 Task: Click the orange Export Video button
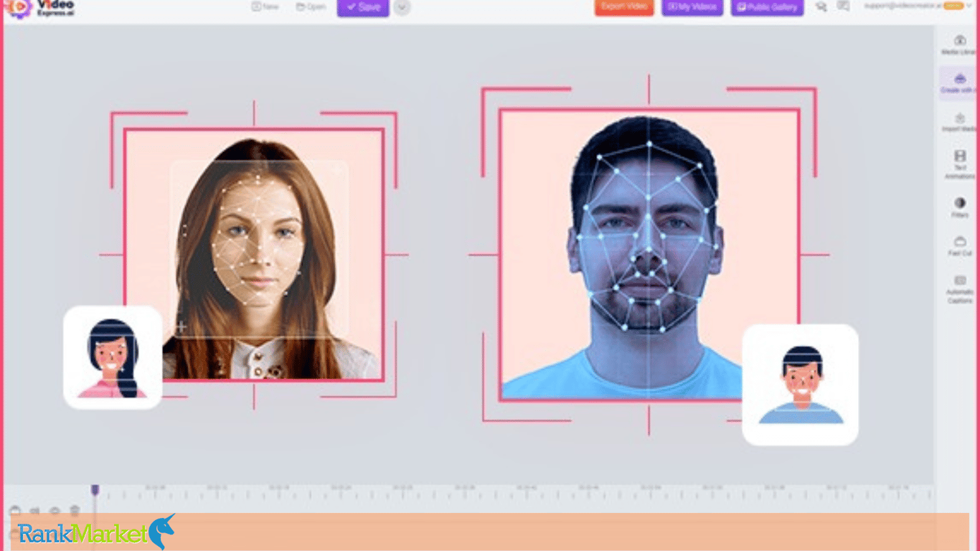(624, 7)
